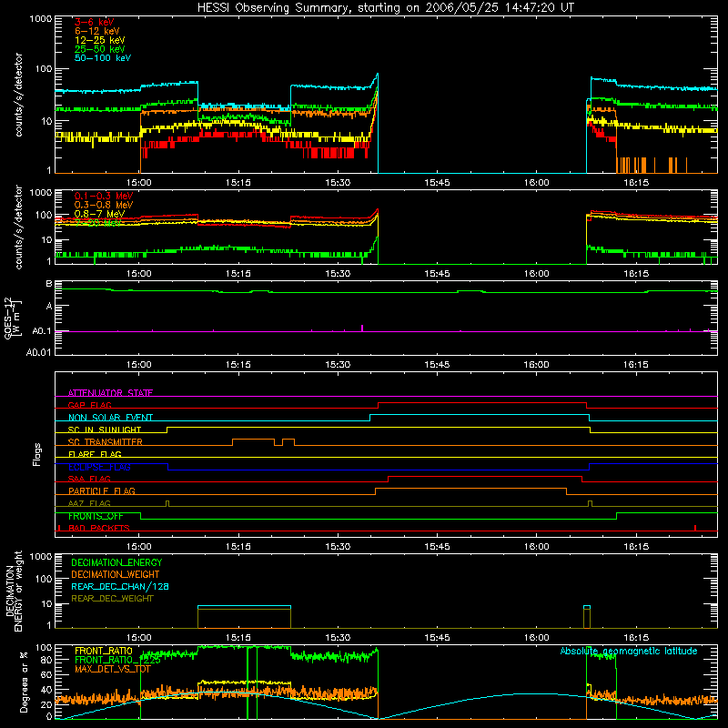This screenshot has height=728, width=728.
Task: Click the magenta GOES spike near 15:33
Action: pyautogui.click(x=362, y=328)
